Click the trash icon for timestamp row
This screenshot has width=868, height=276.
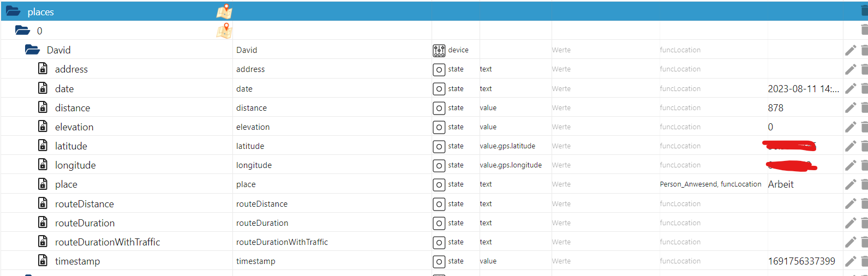tap(864, 261)
